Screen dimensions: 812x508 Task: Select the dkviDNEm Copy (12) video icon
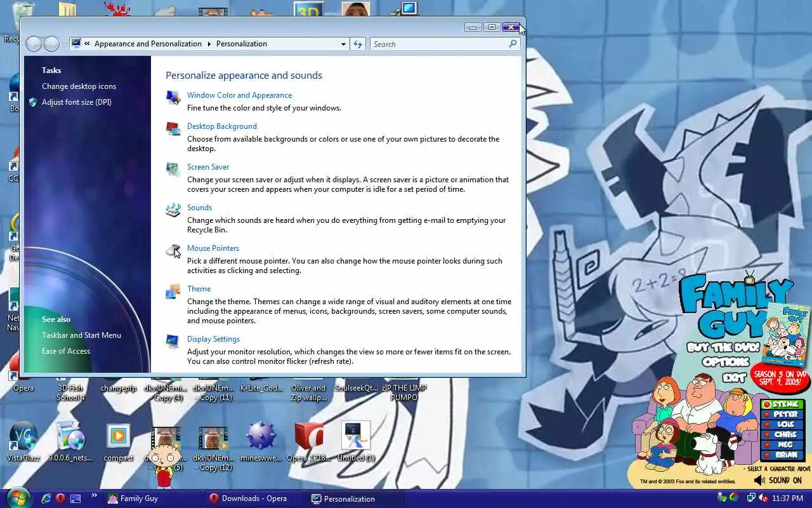(x=213, y=448)
